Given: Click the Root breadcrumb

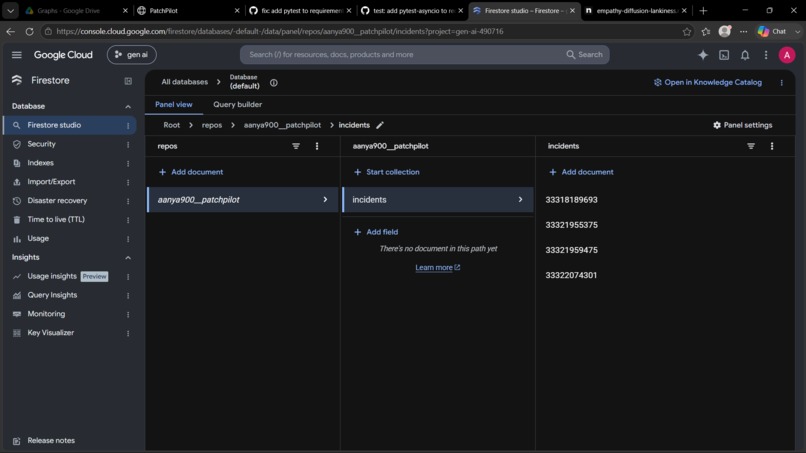Looking at the screenshot, I should tap(172, 125).
